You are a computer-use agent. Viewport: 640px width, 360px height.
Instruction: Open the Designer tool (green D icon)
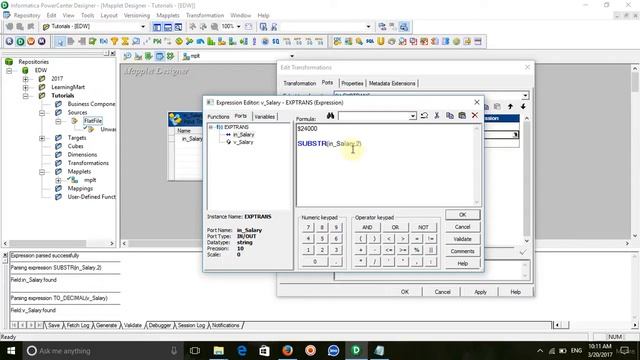[x=20, y=41]
